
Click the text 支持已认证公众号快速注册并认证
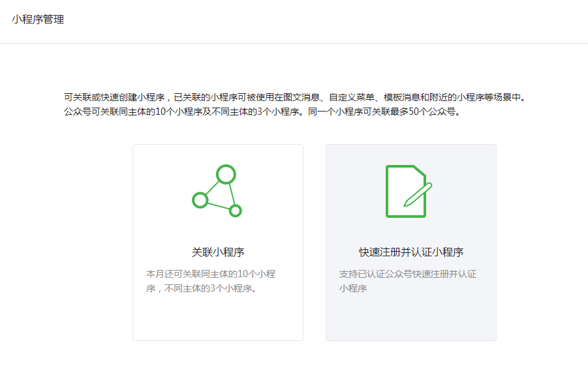(x=408, y=274)
